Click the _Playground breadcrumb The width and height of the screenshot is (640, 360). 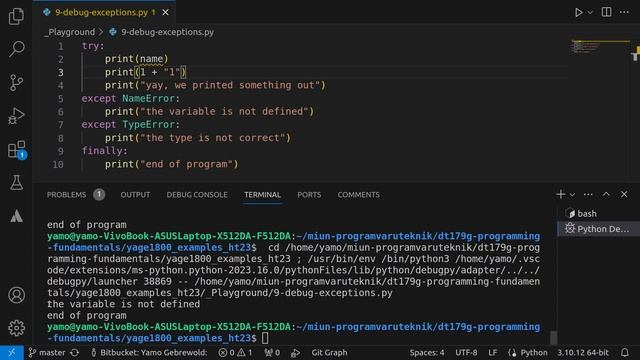(69, 32)
